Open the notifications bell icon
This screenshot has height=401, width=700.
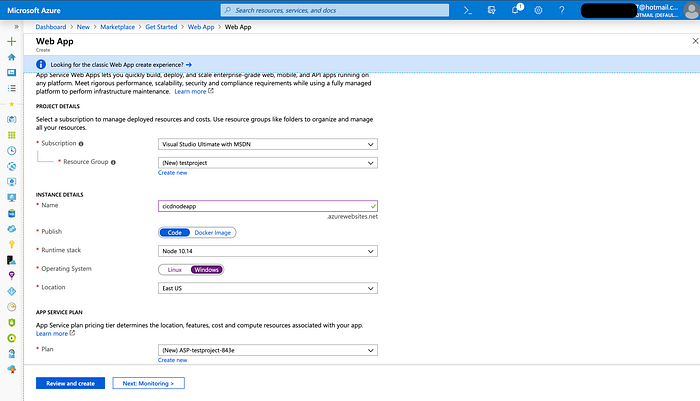[x=516, y=10]
